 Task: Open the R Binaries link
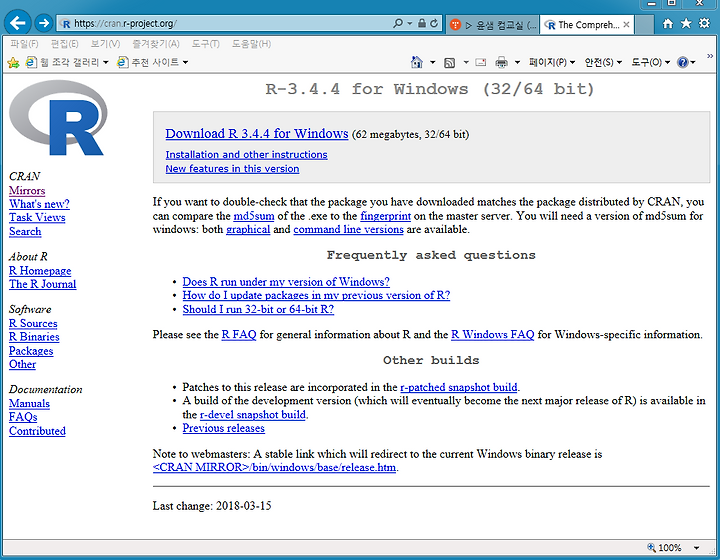coord(34,337)
